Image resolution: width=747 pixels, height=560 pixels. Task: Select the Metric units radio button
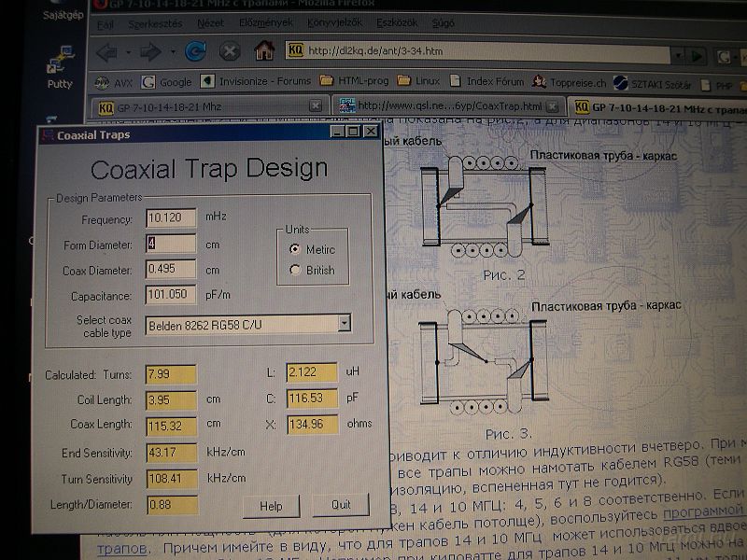[296, 250]
